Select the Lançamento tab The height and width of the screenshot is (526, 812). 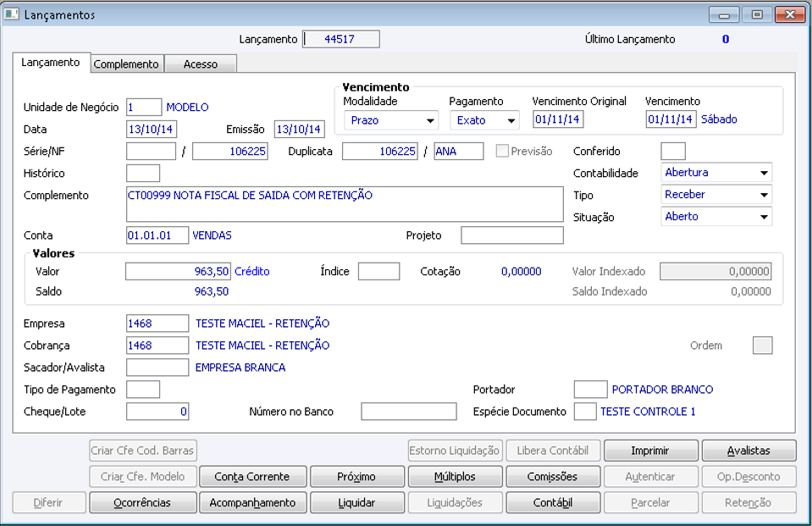[51, 64]
